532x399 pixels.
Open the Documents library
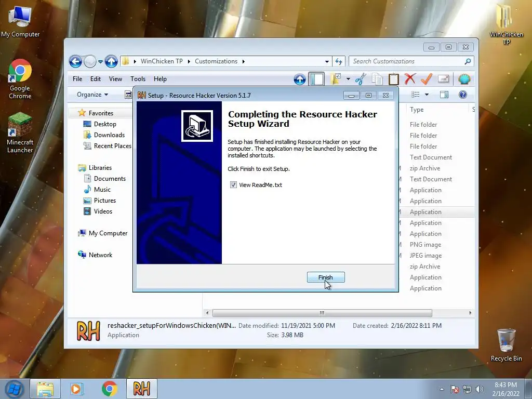[x=110, y=179]
